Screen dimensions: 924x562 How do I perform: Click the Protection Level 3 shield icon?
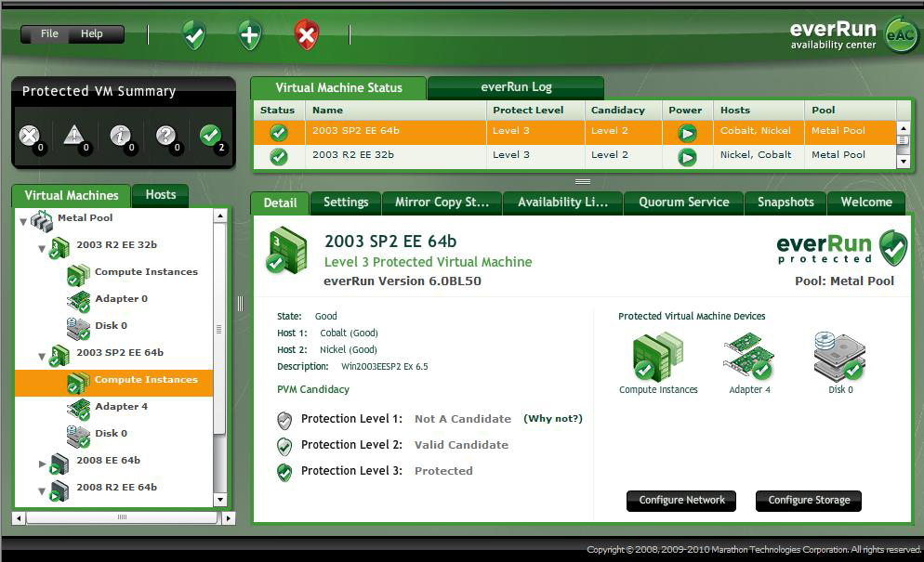click(x=284, y=473)
